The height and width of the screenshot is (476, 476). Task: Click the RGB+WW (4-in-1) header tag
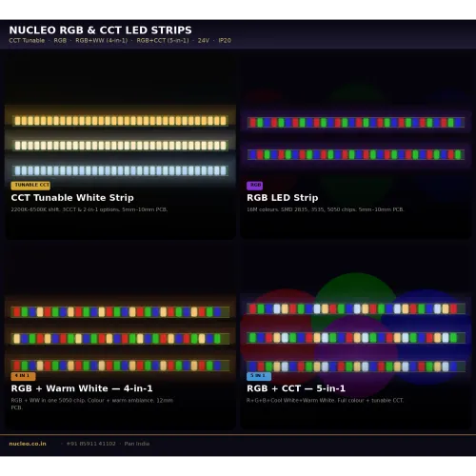[x=101, y=41]
